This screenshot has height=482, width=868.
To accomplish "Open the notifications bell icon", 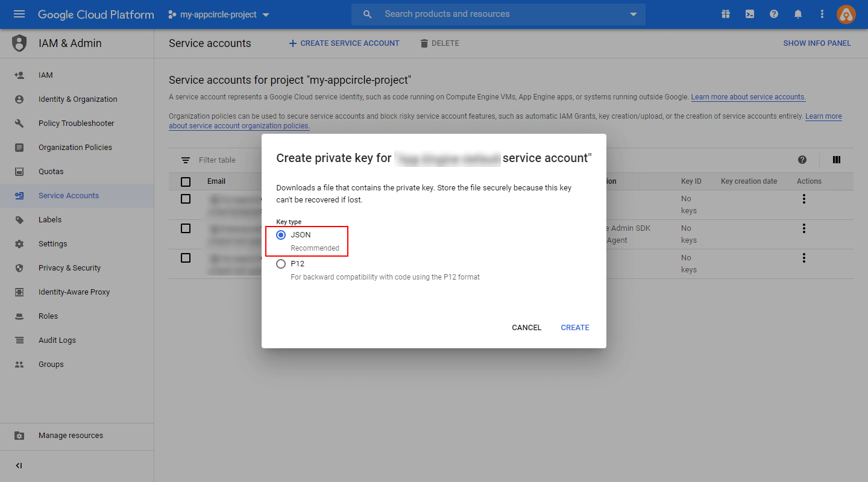I will click(798, 14).
